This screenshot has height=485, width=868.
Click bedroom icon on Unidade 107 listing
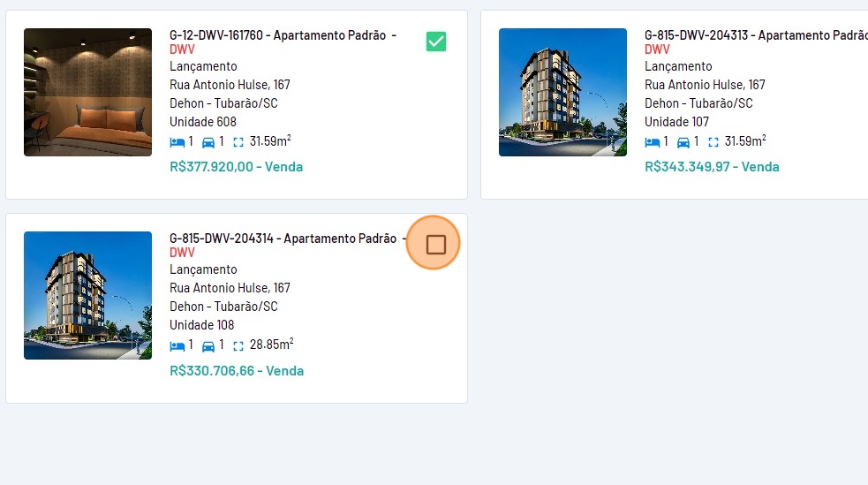click(x=653, y=141)
